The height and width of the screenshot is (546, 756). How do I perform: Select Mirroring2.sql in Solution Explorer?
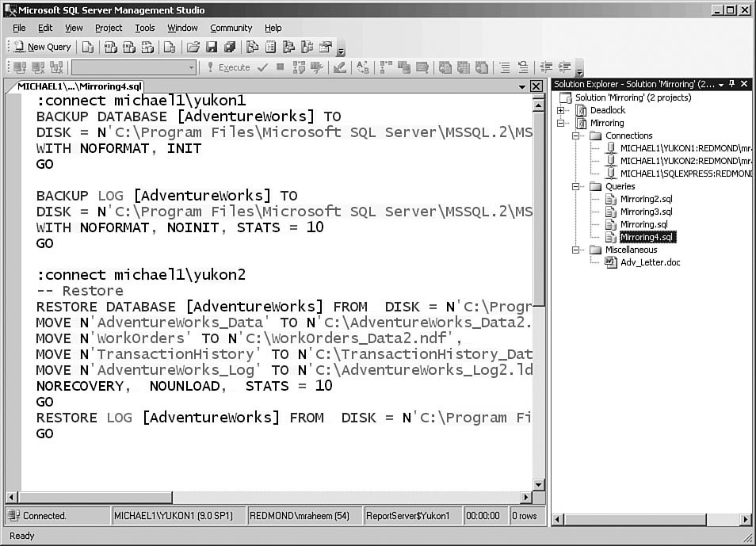646,199
